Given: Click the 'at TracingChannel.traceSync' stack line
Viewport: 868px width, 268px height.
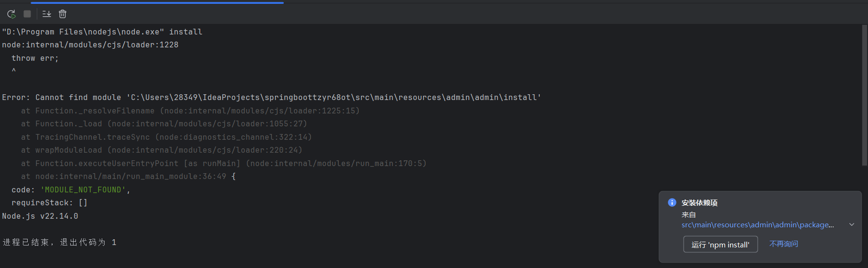Looking at the screenshot, I should click(166, 137).
